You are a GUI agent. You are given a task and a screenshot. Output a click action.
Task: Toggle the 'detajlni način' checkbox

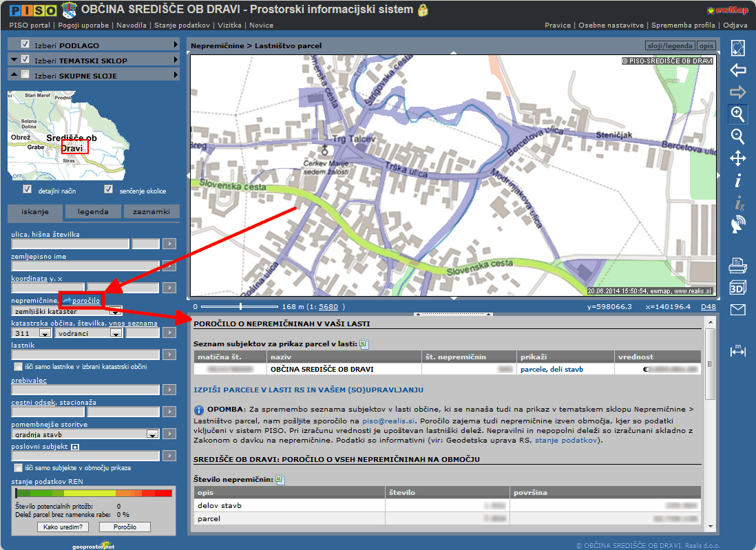[x=28, y=189]
